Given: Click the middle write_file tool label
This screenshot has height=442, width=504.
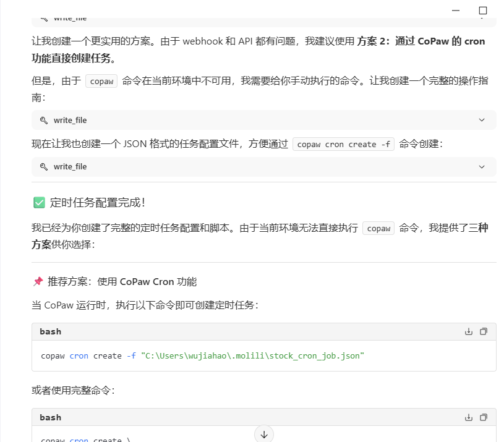Looking at the screenshot, I should (70, 120).
